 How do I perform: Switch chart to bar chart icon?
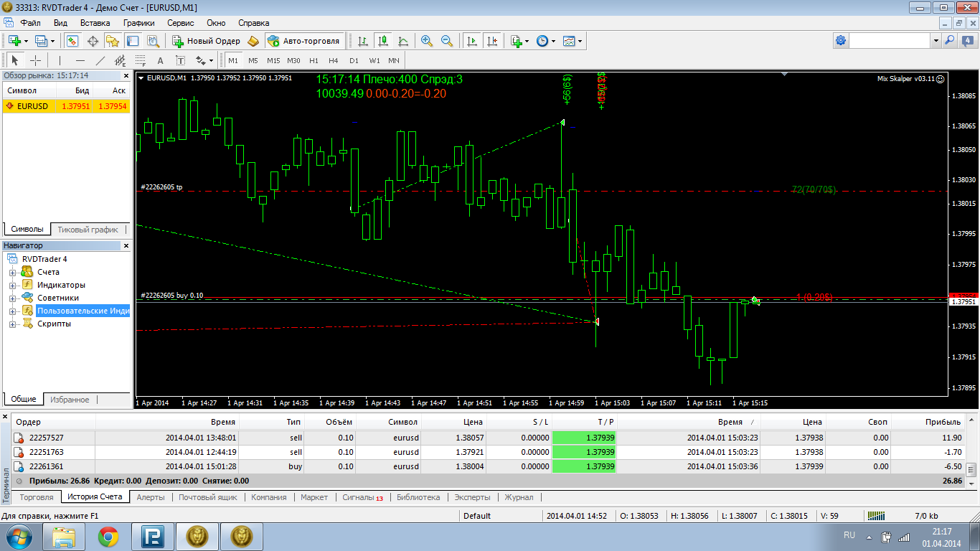tap(364, 41)
